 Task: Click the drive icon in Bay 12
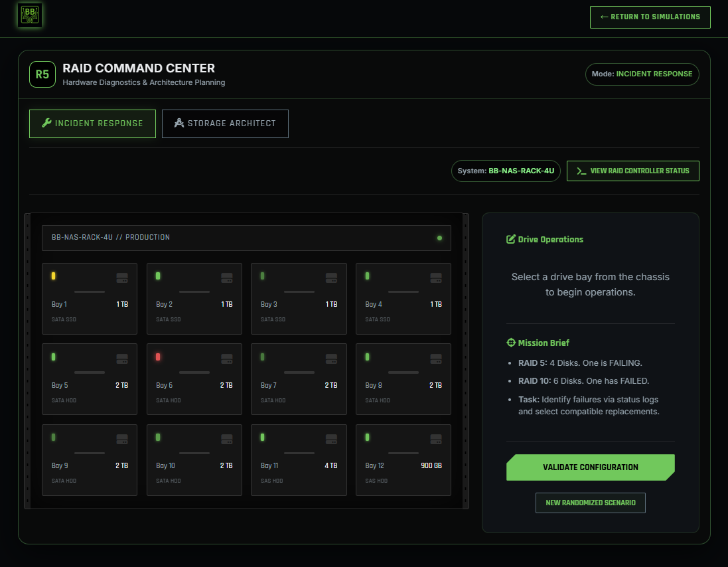[436, 440]
